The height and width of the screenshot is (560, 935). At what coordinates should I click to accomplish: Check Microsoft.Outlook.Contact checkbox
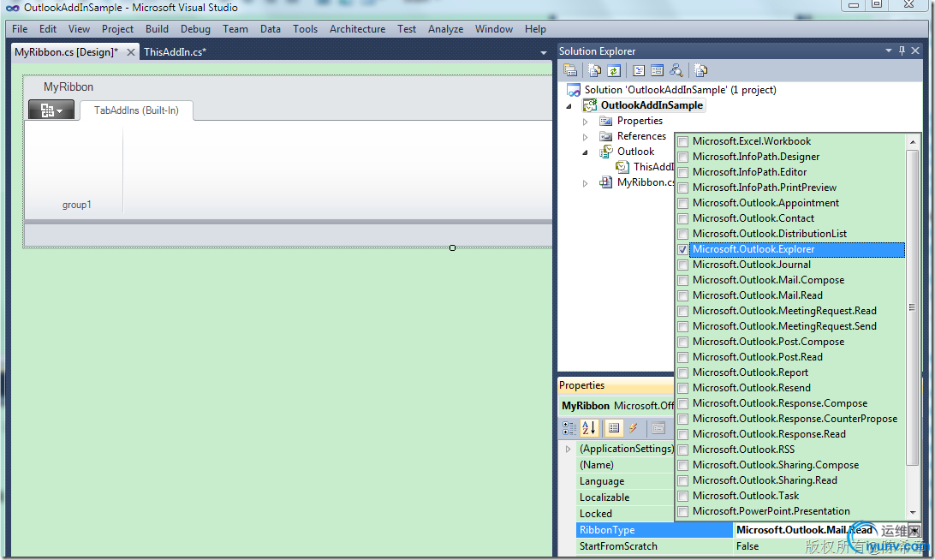682,219
